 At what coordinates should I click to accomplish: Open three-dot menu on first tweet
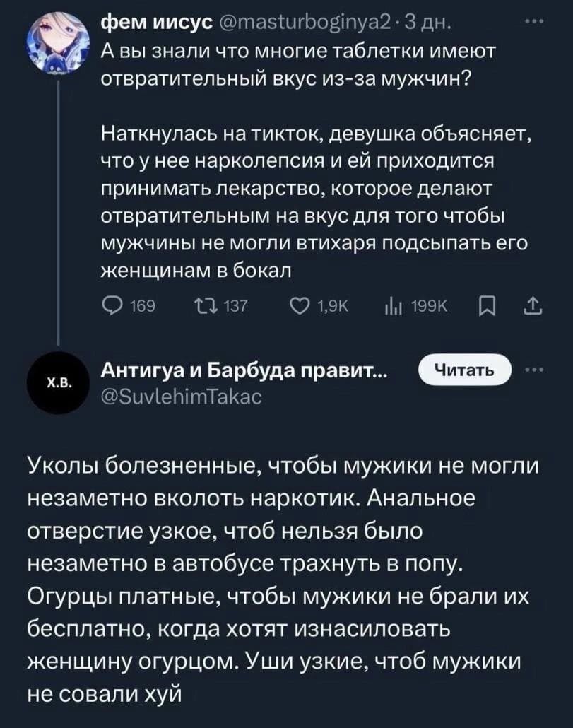(x=533, y=21)
